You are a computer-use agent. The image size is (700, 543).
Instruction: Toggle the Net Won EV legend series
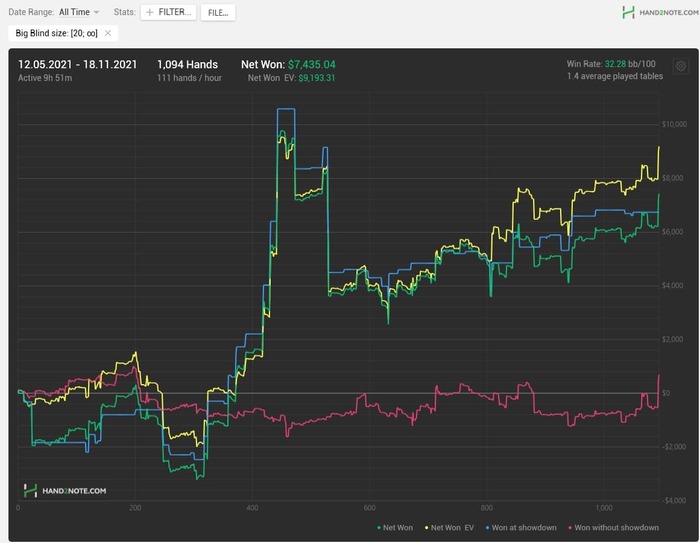(449, 528)
